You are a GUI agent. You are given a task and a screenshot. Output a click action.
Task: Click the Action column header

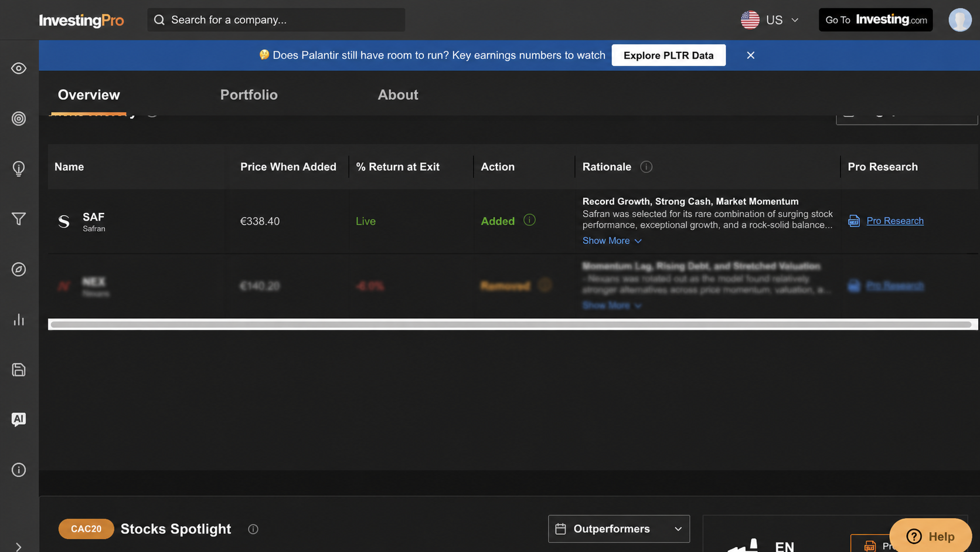(x=498, y=167)
